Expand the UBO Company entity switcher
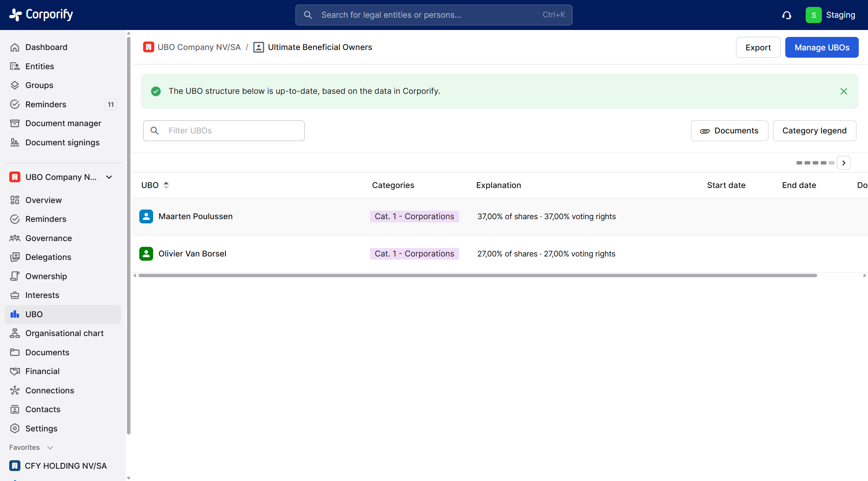Image resolution: width=868 pixels, height=481 pixels. point(109,177)
